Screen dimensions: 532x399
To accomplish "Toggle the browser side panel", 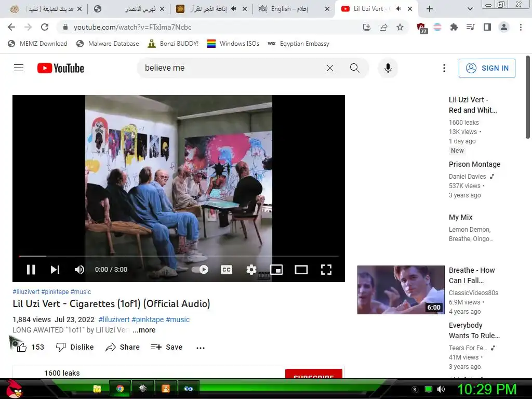I will click(487, 27).
